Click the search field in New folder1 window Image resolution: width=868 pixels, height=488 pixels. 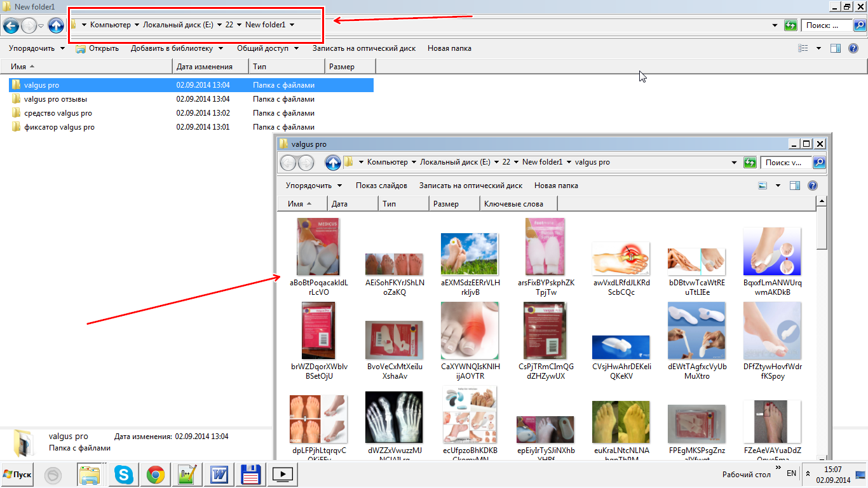(826, 25)
